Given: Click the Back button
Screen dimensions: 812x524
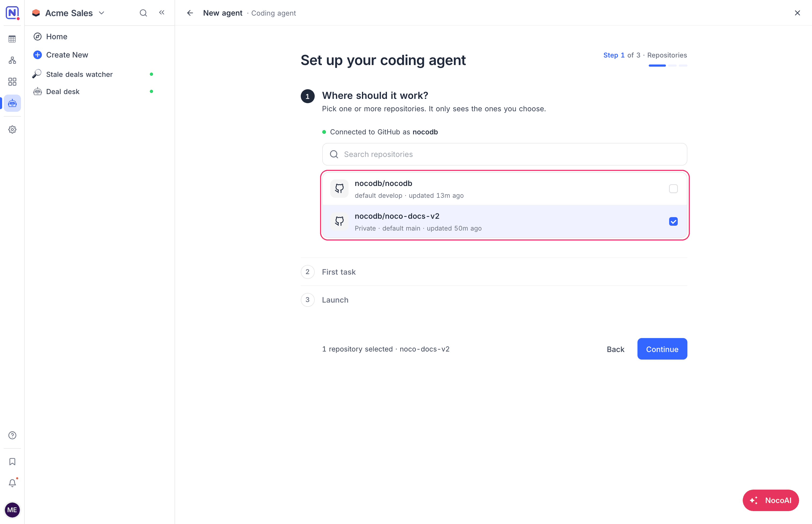Looking at the screenshot, I should coord(615,349).
